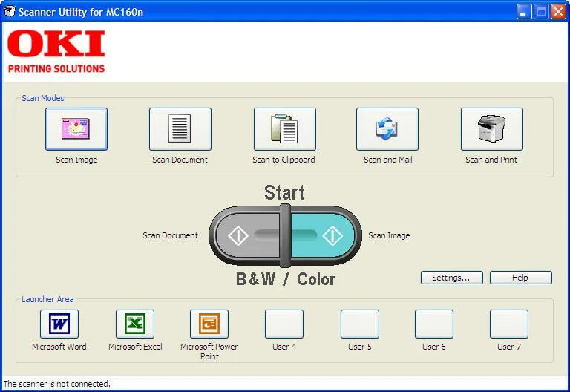Launch Microsoft Power Point from Launcher Area
Screen dimensions: 570x392
(209, 324)
